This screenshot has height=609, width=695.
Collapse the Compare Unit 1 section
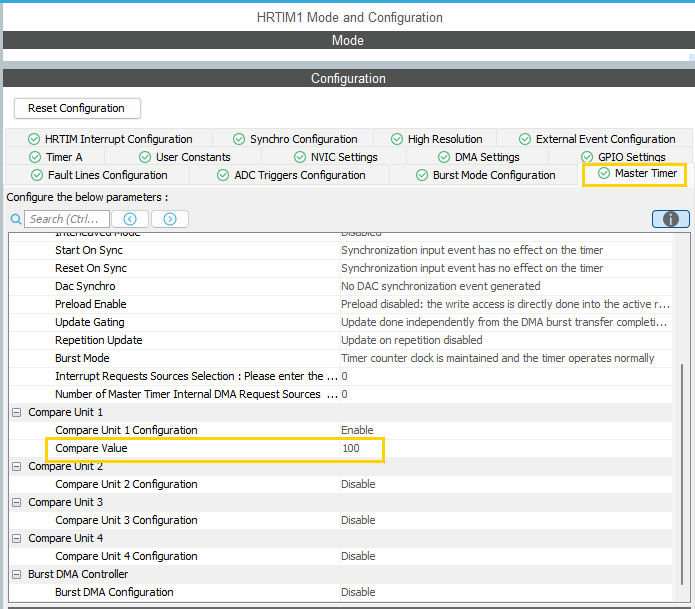[16, 412]
